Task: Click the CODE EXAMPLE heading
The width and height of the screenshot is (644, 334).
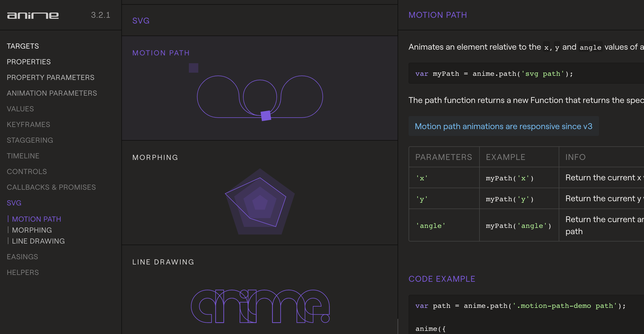Action: click(x=442, y=279)
